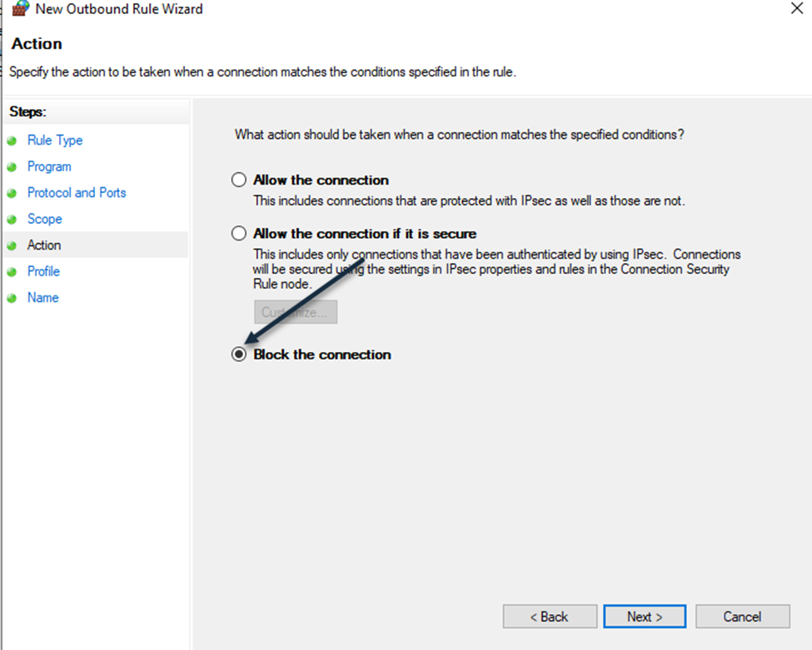Click green bullet beside Scope step
Screen dimensions: 812x650
point(12,220)
